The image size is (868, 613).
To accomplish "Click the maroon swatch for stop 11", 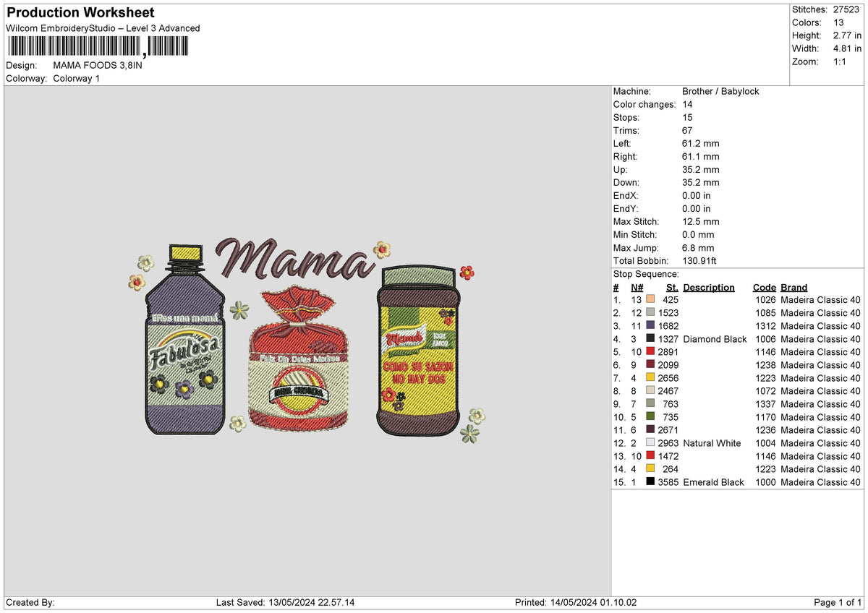I will pos(650,429).
